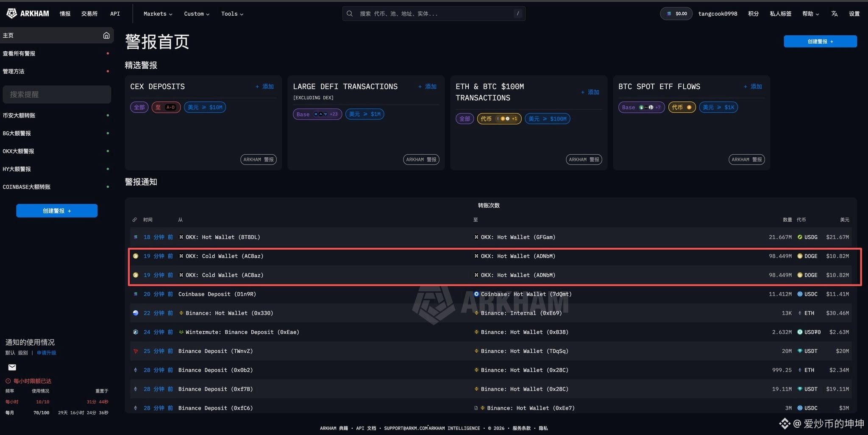Open the 服务条款 footer link

[521, 428]
